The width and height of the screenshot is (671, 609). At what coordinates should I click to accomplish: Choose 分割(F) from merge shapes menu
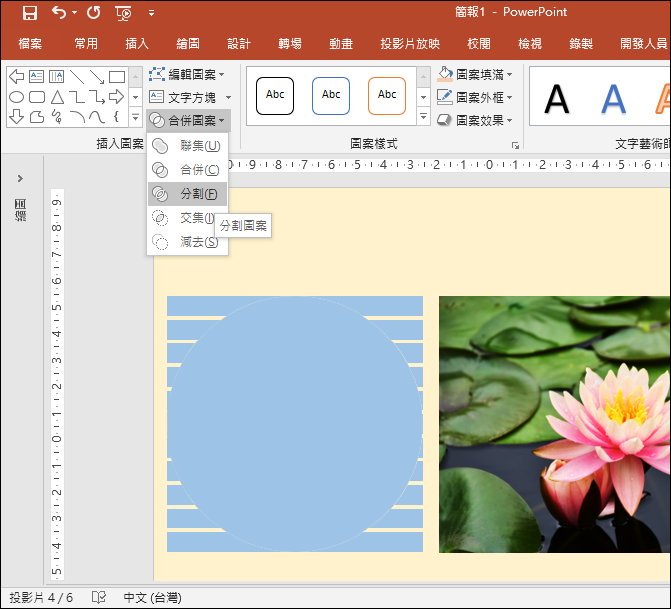[x=187, y=194]
